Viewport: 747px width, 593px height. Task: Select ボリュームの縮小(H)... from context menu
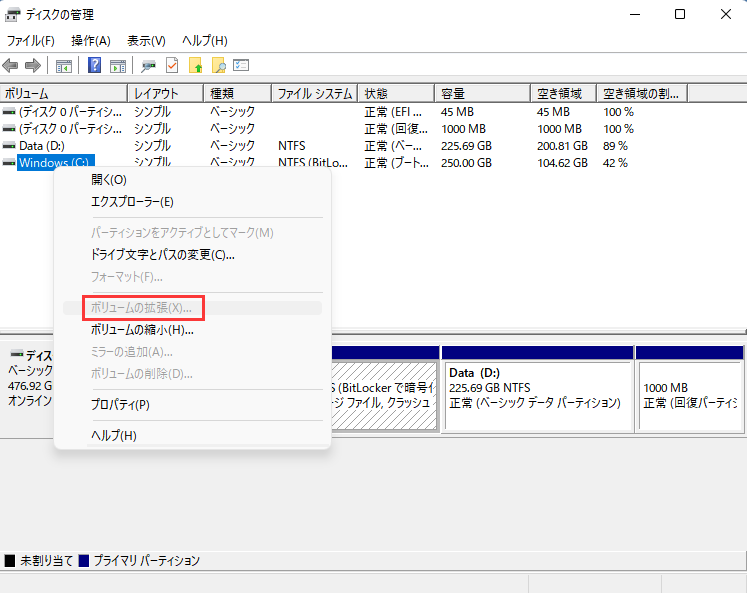(x=142, y=329)
